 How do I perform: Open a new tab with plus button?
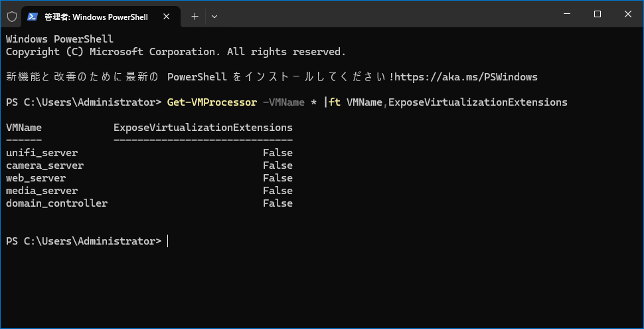[x=195, y=16]
